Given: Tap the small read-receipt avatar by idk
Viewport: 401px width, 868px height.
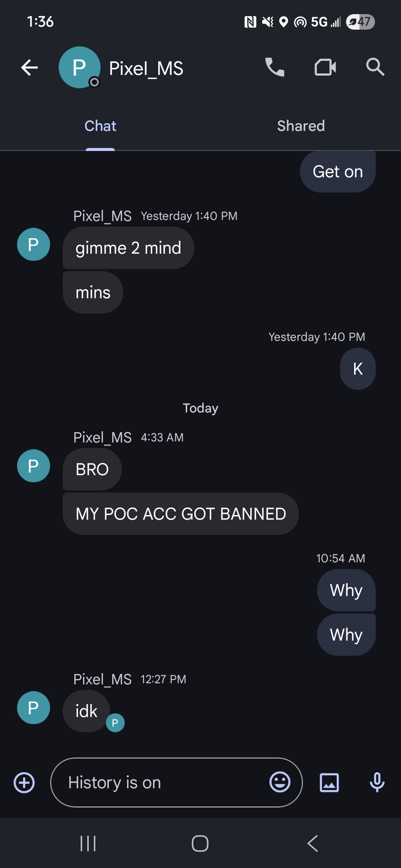Looking at the screenshot, I should 115,723.
